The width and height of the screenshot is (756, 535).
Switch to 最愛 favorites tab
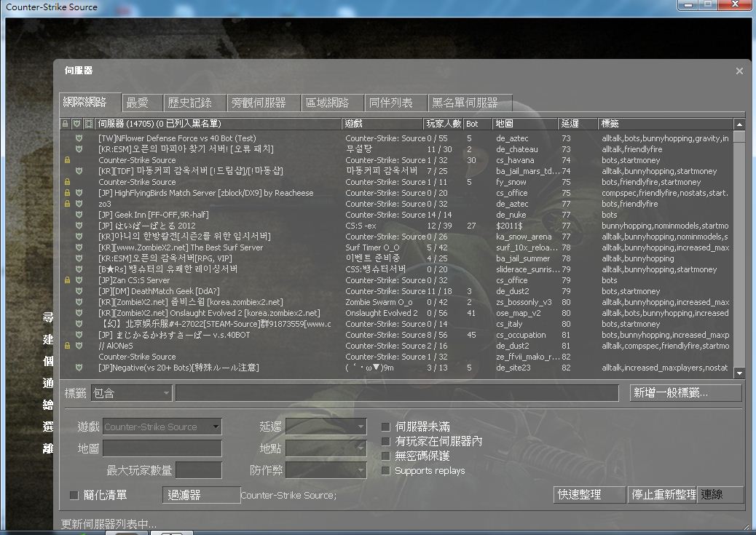pos(143,103)
